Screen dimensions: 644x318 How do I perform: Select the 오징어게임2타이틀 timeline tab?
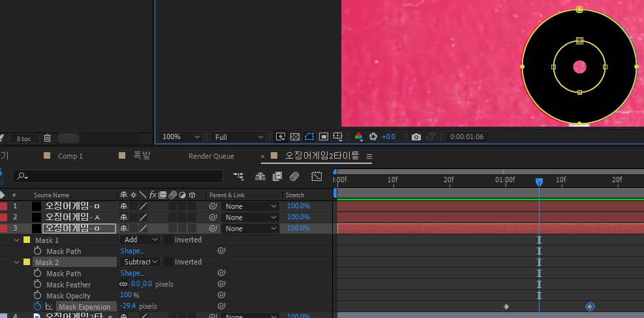[322, 155]
